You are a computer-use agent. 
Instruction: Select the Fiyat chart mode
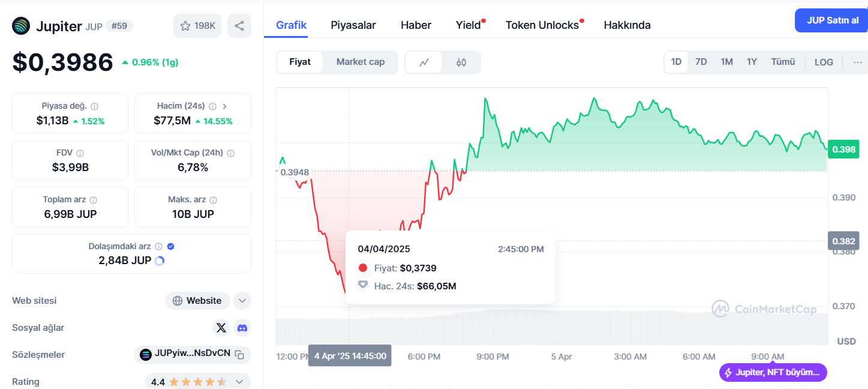coord(300,62)
